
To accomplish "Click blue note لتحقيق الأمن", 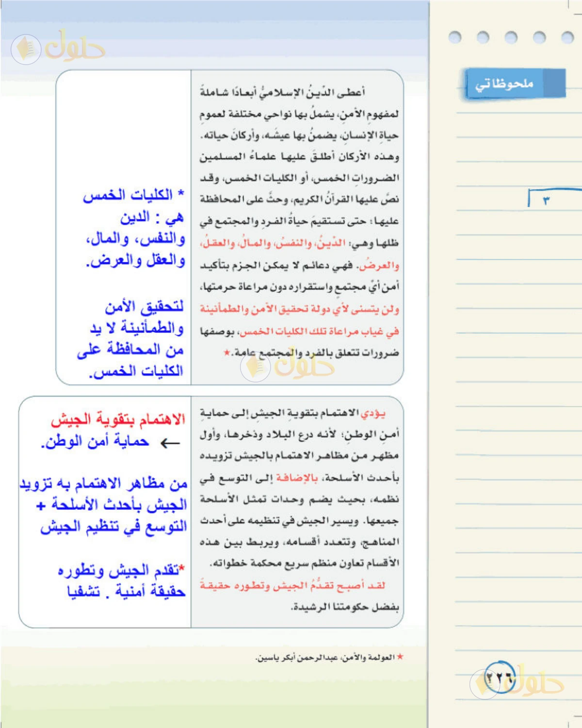I will pyautogui.click(x=144, y=307).
